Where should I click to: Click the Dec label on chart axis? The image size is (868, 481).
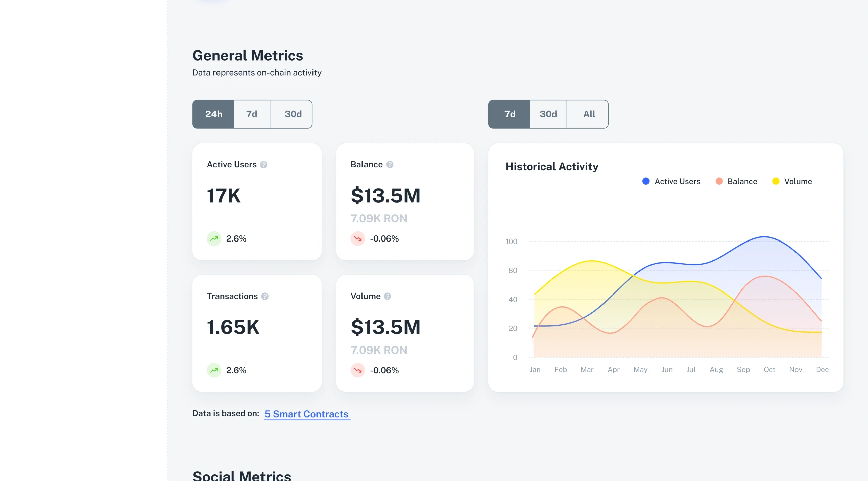pos(822,370)
